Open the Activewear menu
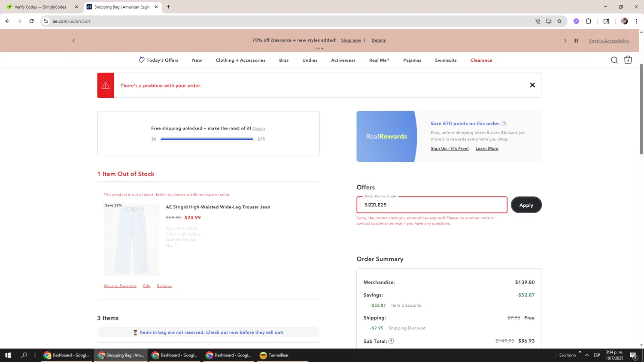Image resolution: width=644 pixels, height=362 pixels. tap(343, 60)
